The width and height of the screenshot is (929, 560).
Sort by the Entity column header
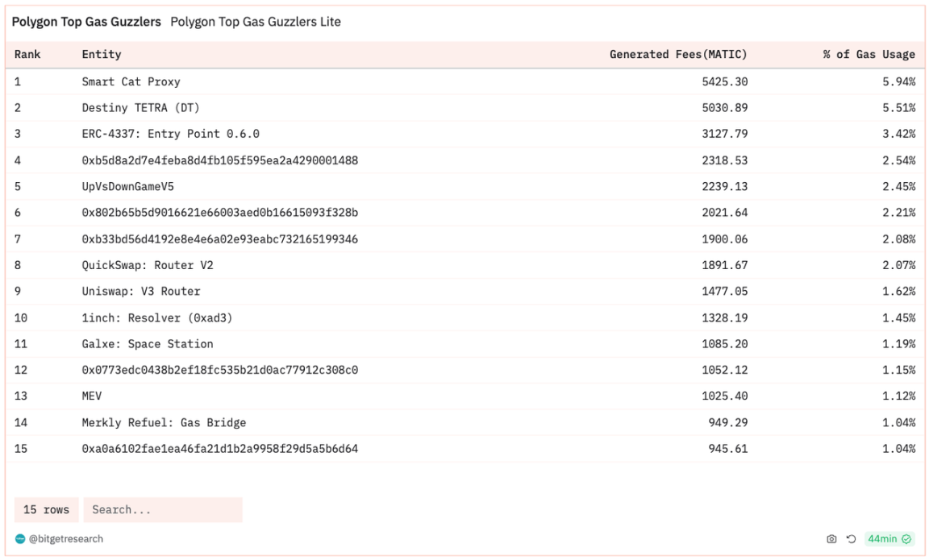(x=102, y=55)
